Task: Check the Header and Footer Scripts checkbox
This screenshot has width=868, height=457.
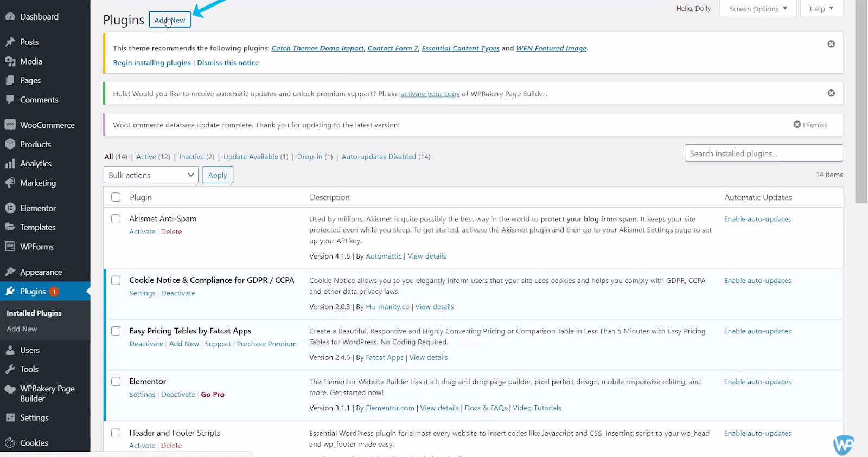Action: pos(116,433)
